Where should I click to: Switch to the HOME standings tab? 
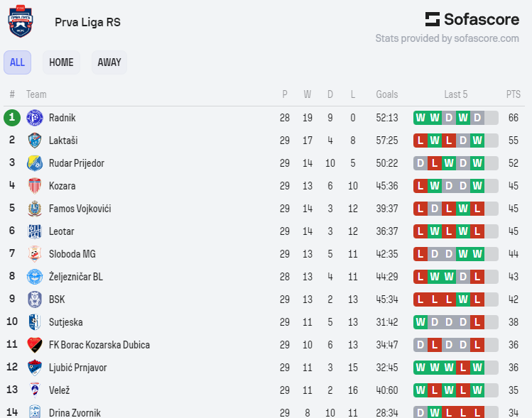61,62
